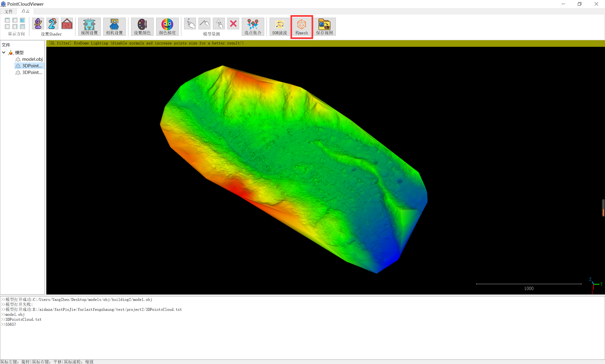Open the 保存视图 save view tool
The image size is (605, 364).
tap(324, 26)
